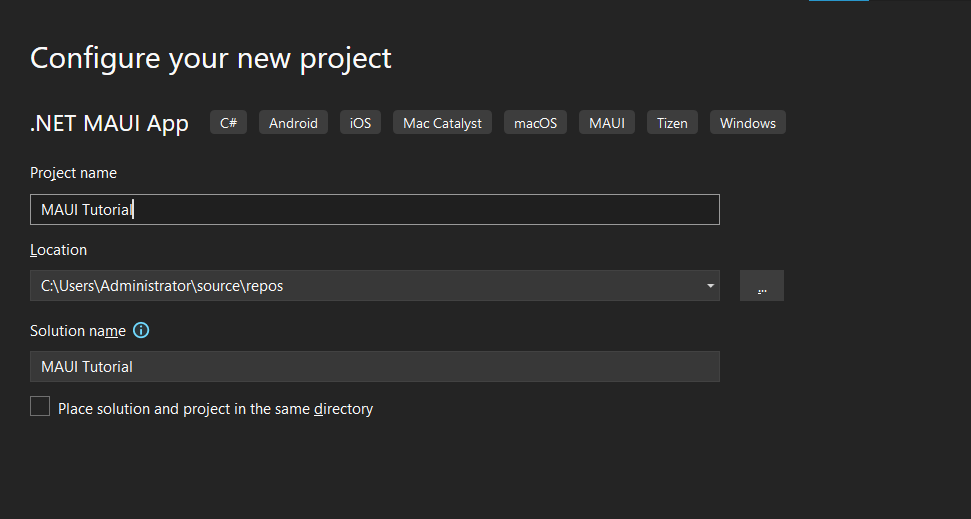This screenshot has height=519, width=971.
Task: Click into the Solution name text box
Action: tap(374, 367)
